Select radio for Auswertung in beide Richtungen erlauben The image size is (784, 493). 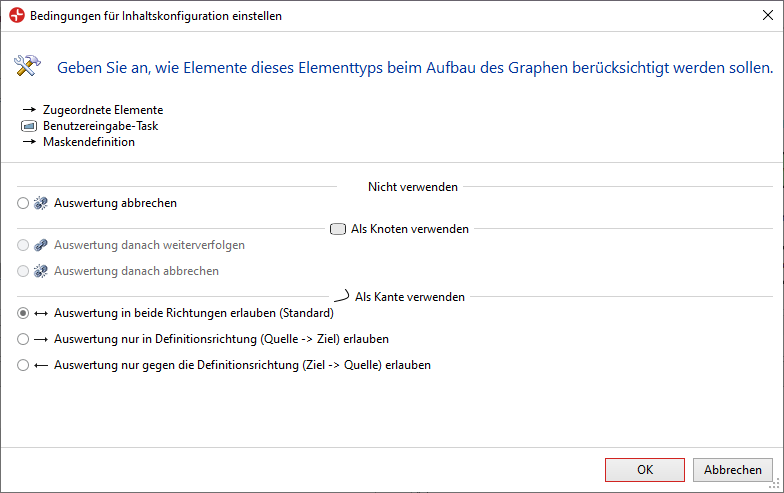point(23,313)
